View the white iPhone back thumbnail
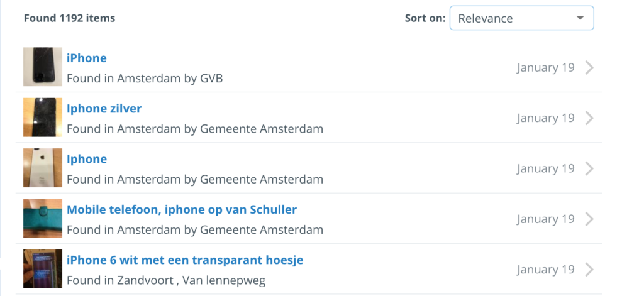 [43, 168]
